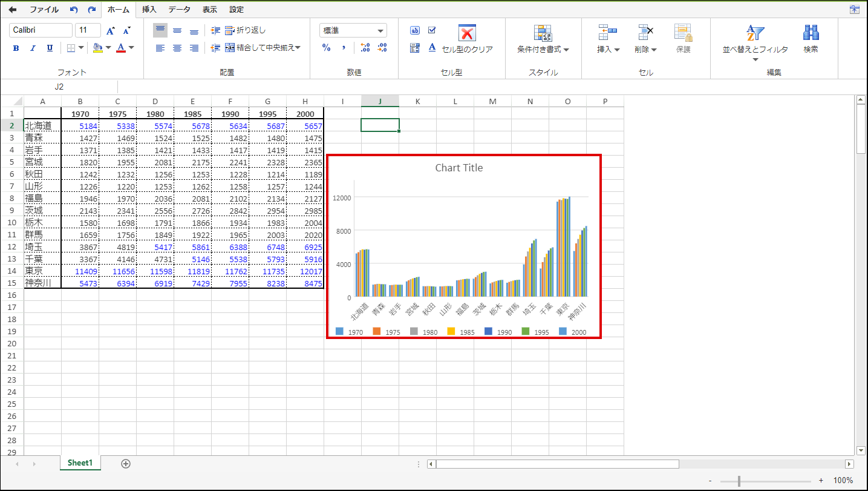The image size is (868, 491).
Task: Click vertical scrollbar down arrow
Action: tap(861, 450)
